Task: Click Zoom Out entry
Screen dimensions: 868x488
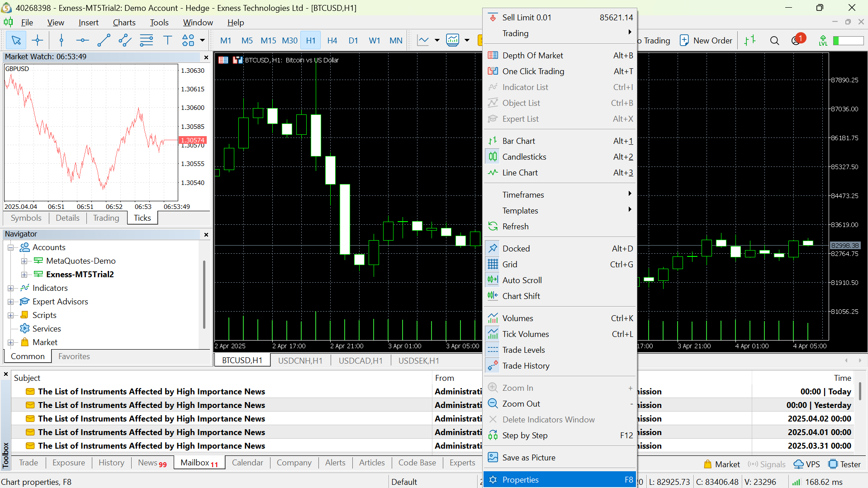Action: (x=560, y=403)
